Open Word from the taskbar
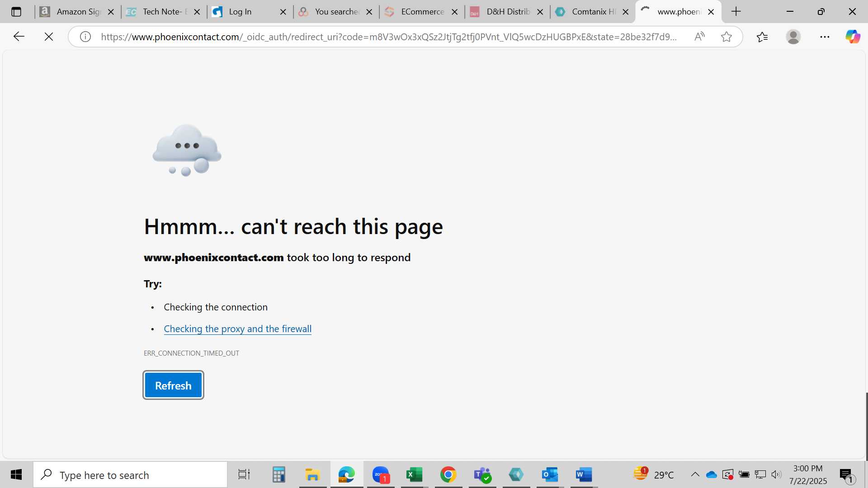The height and width of the screenshot is (488, 868). [x=584, y=474]
